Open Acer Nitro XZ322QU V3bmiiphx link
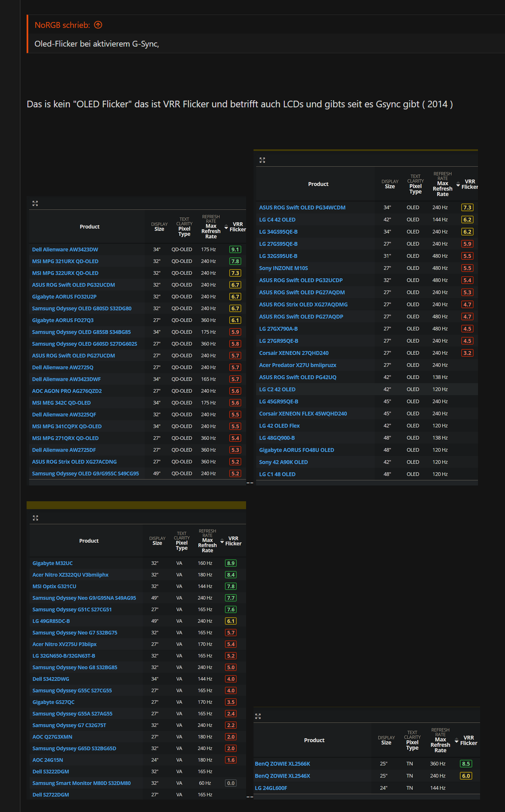The height and width of the screenshot is (812, 505). point(71,575)
